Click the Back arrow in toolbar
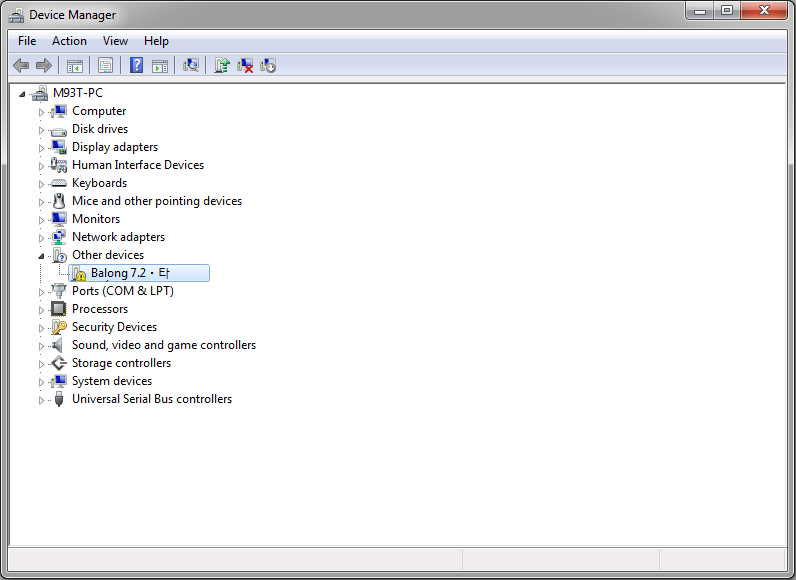 click(21, 65)
